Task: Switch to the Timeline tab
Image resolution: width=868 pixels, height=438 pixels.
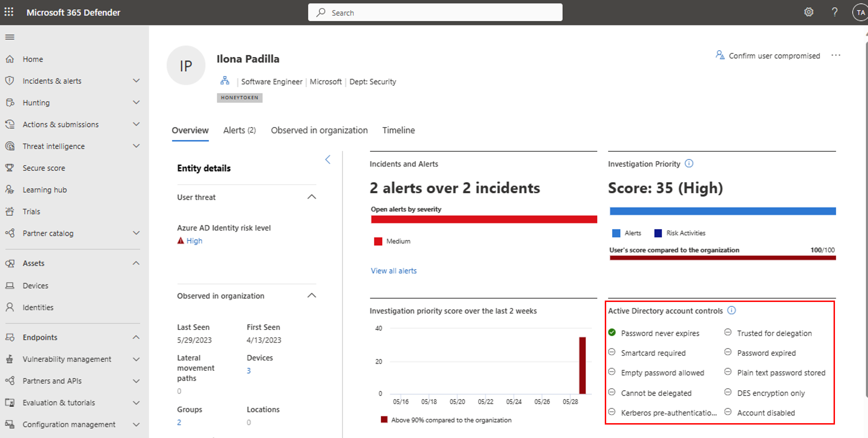Action: (x=398, y=130)
